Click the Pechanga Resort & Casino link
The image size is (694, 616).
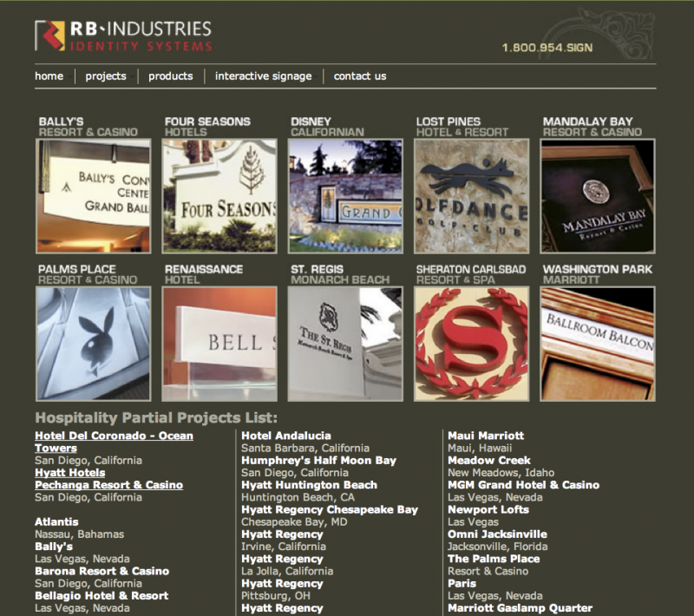109,485
